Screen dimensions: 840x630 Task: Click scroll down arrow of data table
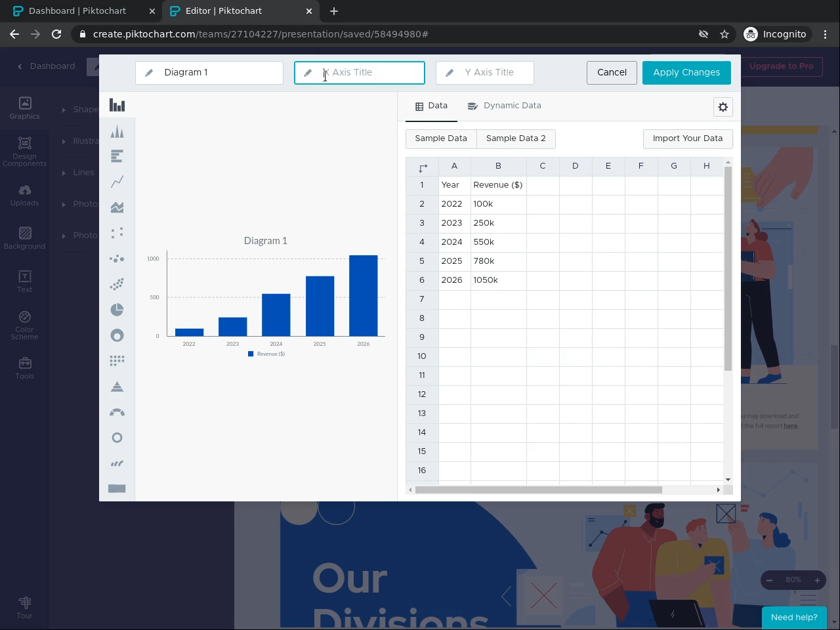point(728,480)
